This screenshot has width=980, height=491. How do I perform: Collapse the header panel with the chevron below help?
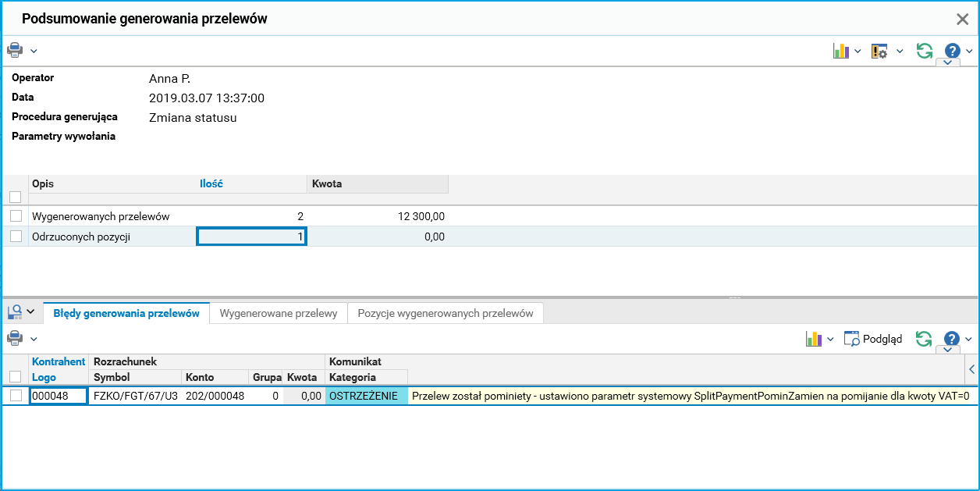(x=947, y=62)
